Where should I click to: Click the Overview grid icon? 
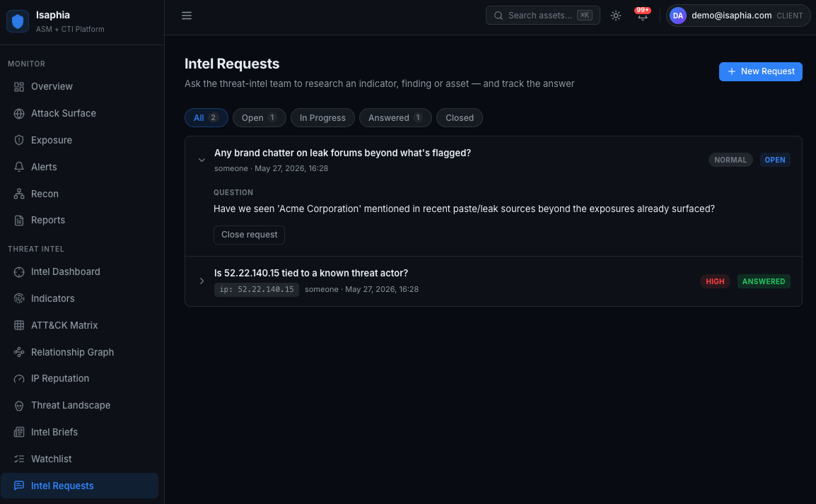tap(19, 87)
